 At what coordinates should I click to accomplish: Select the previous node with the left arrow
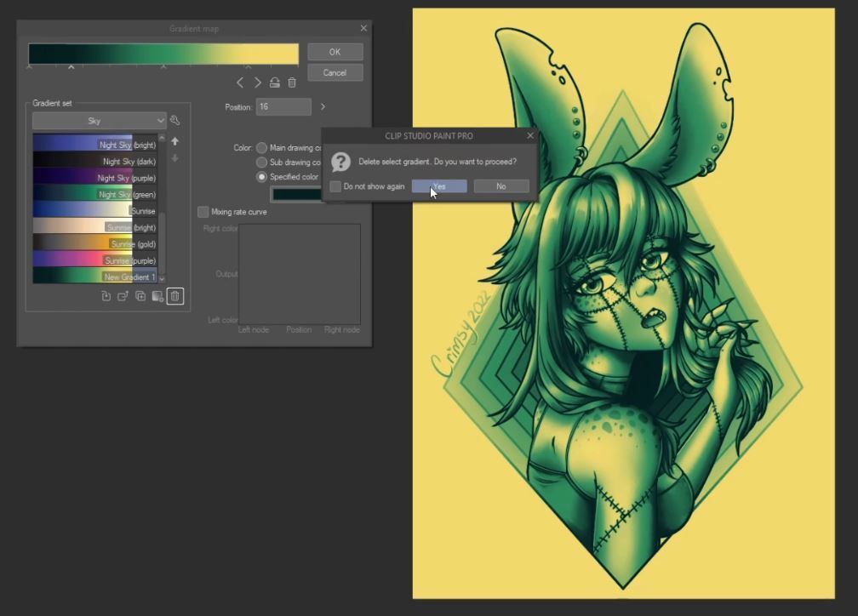tap(240, 83)
